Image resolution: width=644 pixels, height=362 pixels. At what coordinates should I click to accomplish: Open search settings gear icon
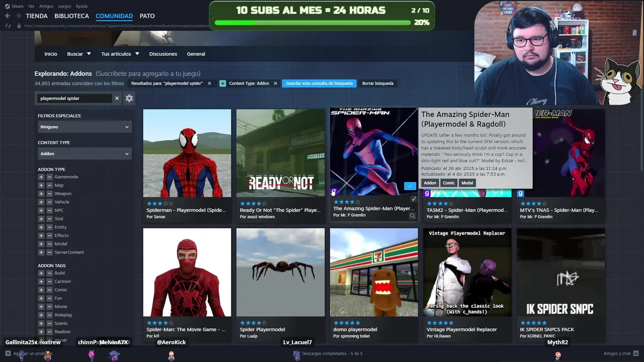click(x=129, y=98)
